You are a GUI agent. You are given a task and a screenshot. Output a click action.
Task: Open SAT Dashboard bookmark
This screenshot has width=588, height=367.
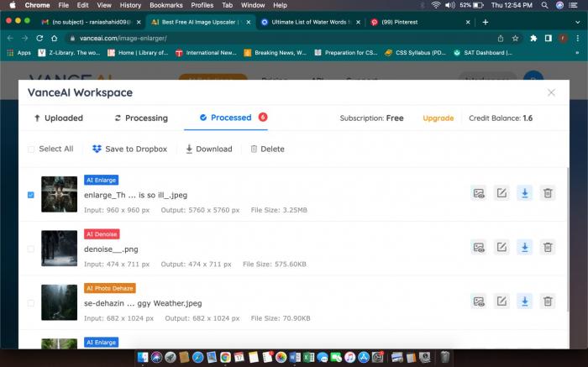tap(483, 53)
